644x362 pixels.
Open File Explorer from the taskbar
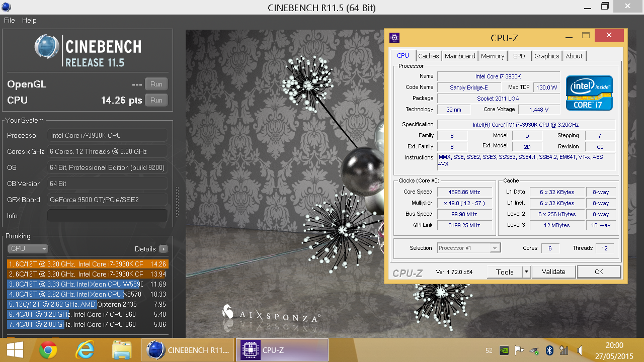click(122, 350)
